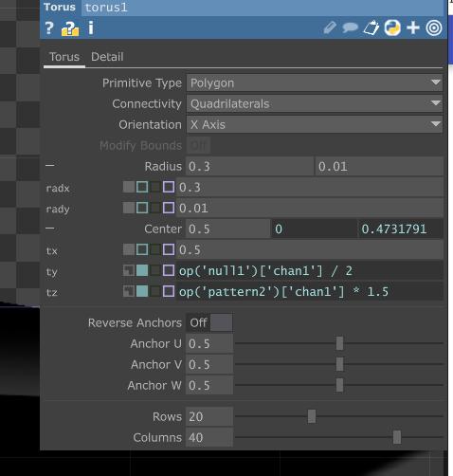
Task: Collapse the Center parameter expander
Action: click(50, 228)
